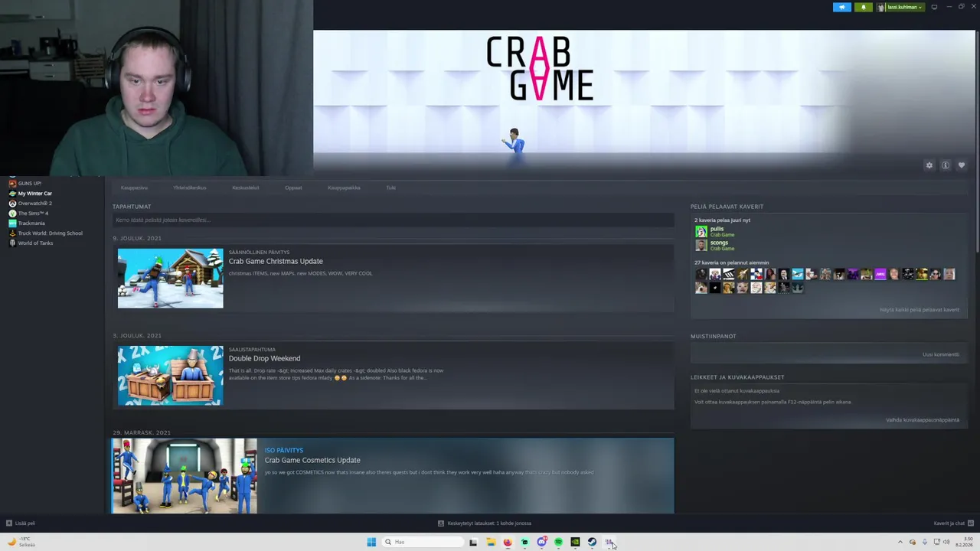Open the Crab Game Cosmetics Update thumbnail
The image size is (980, 551).
185,476
